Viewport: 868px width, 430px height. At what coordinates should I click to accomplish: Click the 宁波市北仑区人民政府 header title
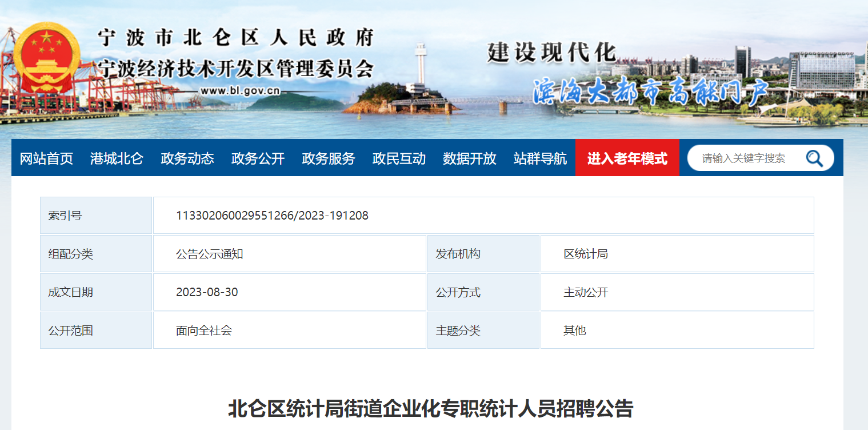[x=235, y=39]
